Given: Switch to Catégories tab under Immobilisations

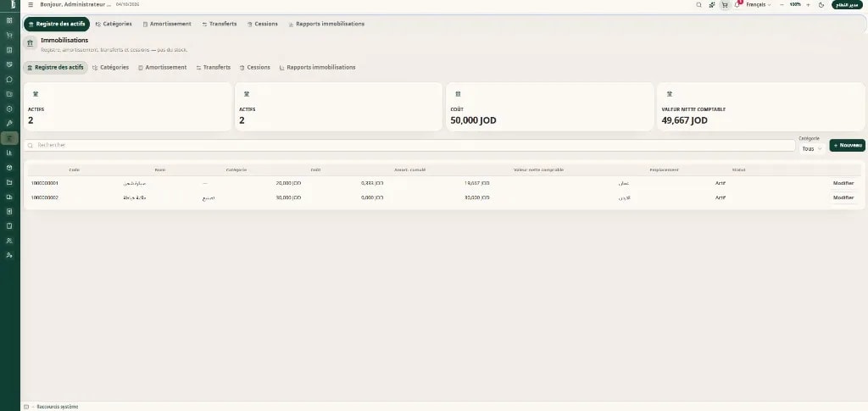Looking at the screenshot, I should point(111,68).
